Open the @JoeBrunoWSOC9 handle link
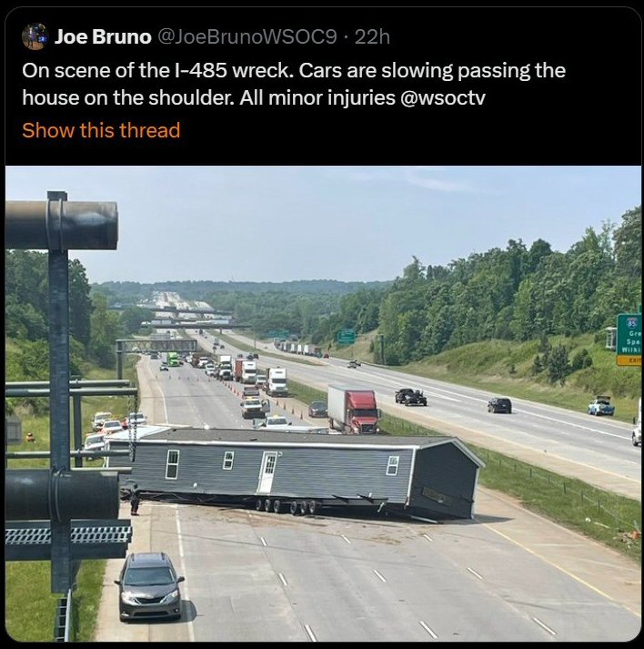The image size is (644, 649). click(247, 36)
